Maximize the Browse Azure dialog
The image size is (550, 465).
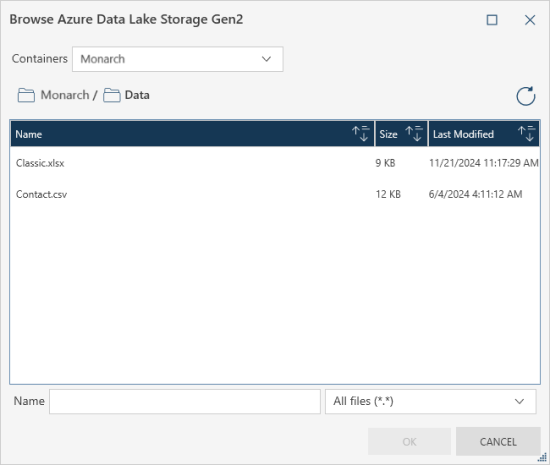coord(492,20)
